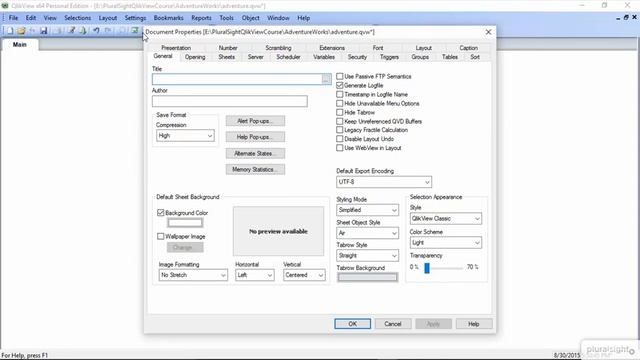Screen dimensions: 640x360
Task: Click into the Author input field
Action: (x=230, y=101)
